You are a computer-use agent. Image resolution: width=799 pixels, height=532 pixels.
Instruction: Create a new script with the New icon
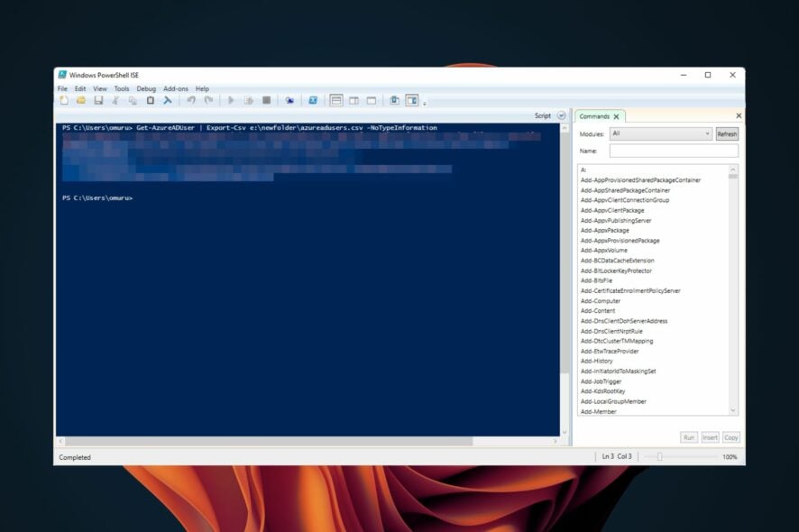pos(63,100)
